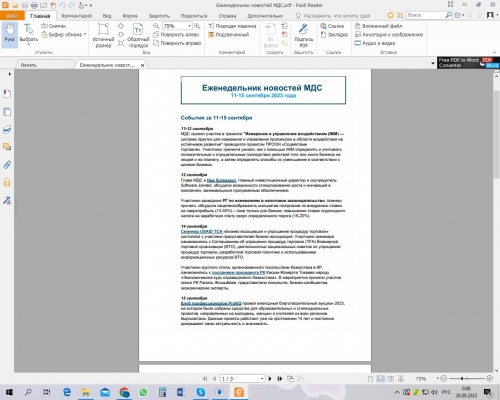Open the Подпись PDF signing tool
The height and width of the screenshot is (400, 500).
coord(303,35)
